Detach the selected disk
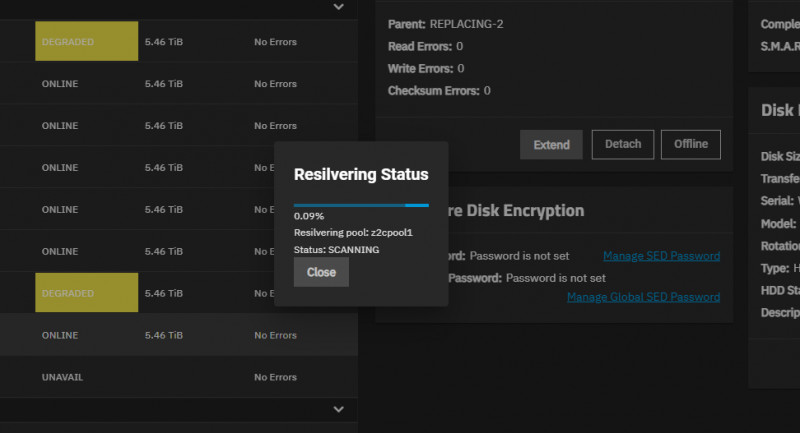Image resolution: width=800 pixels, height=433 pixels. pos(622,144)
